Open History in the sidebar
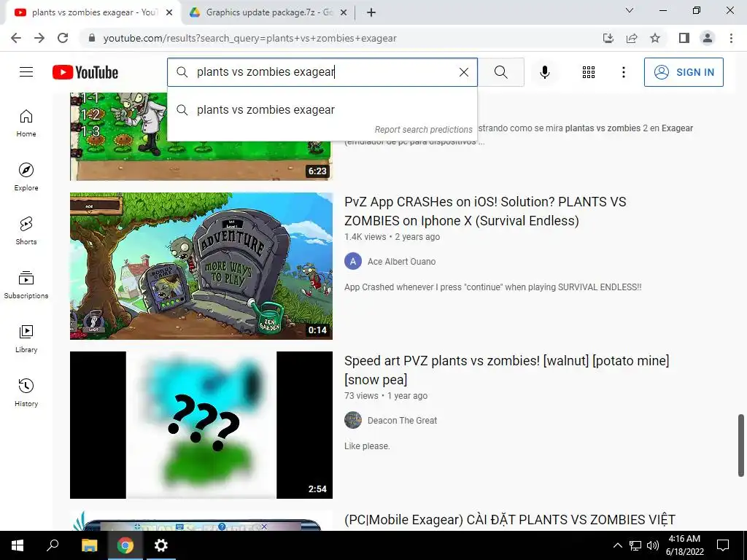 tap(26, 392)
